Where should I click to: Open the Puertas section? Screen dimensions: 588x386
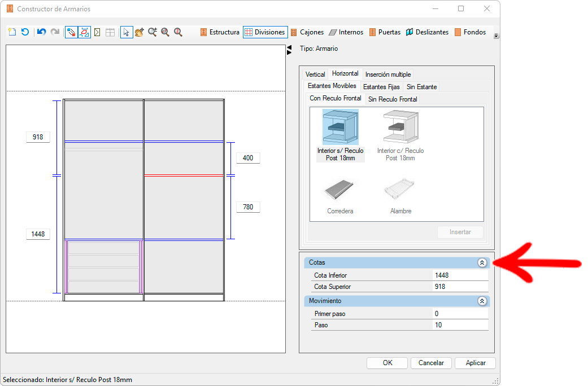click(x=385, y=32)
